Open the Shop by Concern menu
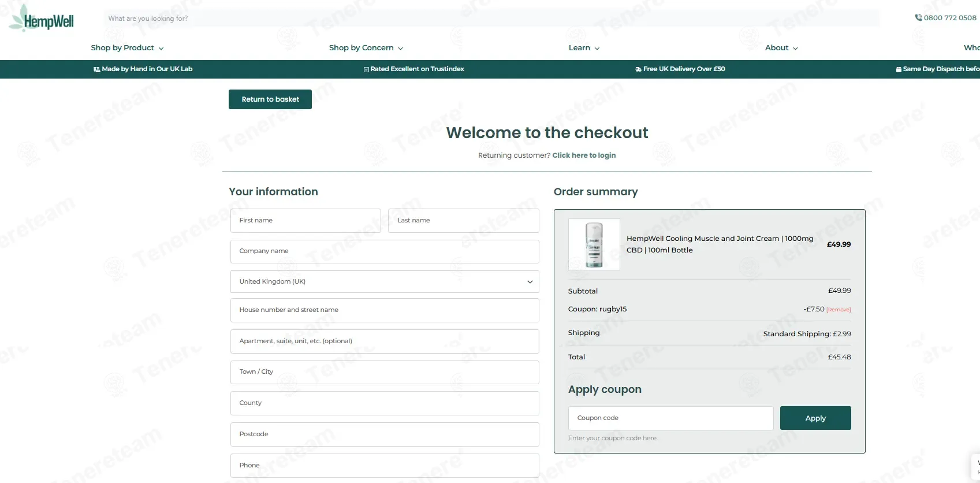The image size is (980, 483). (366, 48)
